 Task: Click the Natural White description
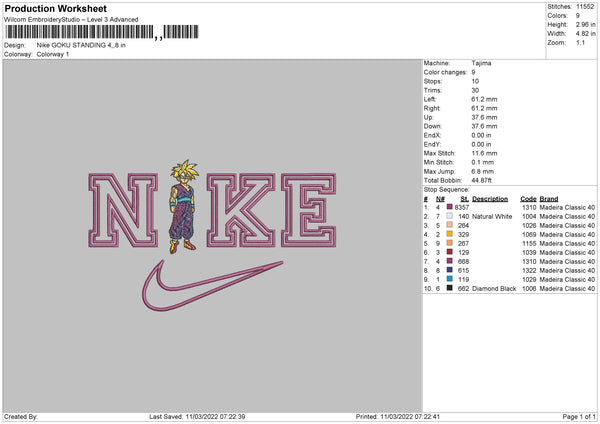click(x=492, y=216)
